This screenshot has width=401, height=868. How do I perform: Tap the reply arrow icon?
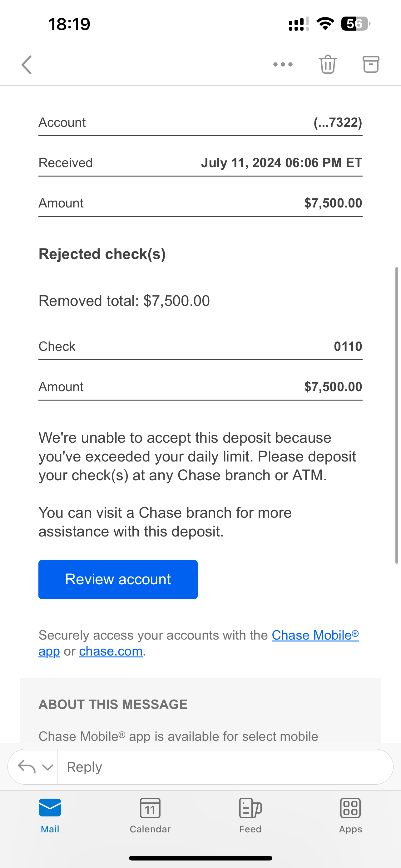coord(27,766)
